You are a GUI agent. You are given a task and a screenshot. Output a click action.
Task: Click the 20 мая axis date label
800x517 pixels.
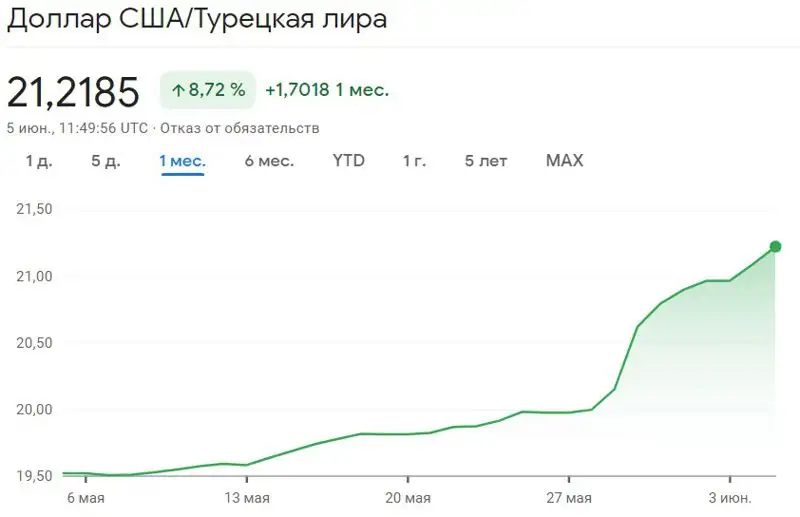pyautogui.click(x=407, y=498)
